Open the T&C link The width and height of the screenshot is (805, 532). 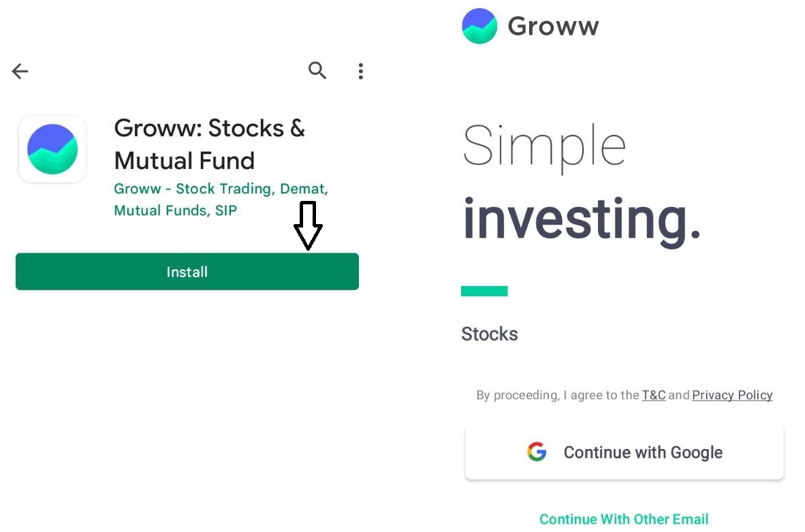[x=653, y=395]
